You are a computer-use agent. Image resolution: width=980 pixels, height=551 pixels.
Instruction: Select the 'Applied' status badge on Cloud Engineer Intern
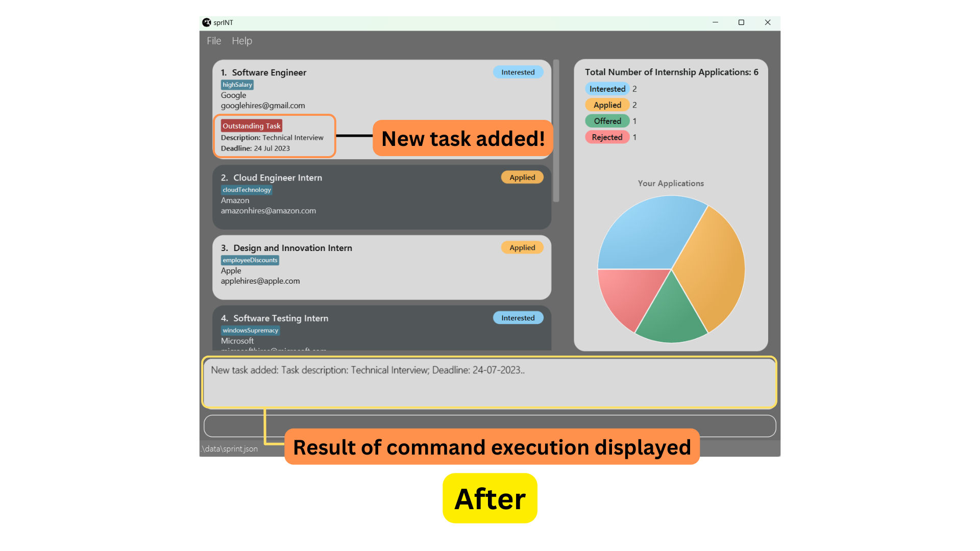pyautogui.click(x=521, y=177)
